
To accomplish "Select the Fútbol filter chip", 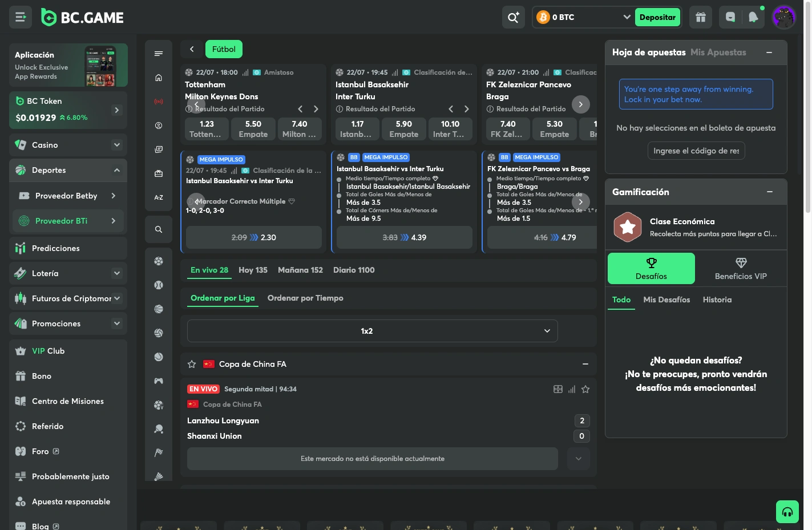I will pyautogui.click(x=224, y=49).
